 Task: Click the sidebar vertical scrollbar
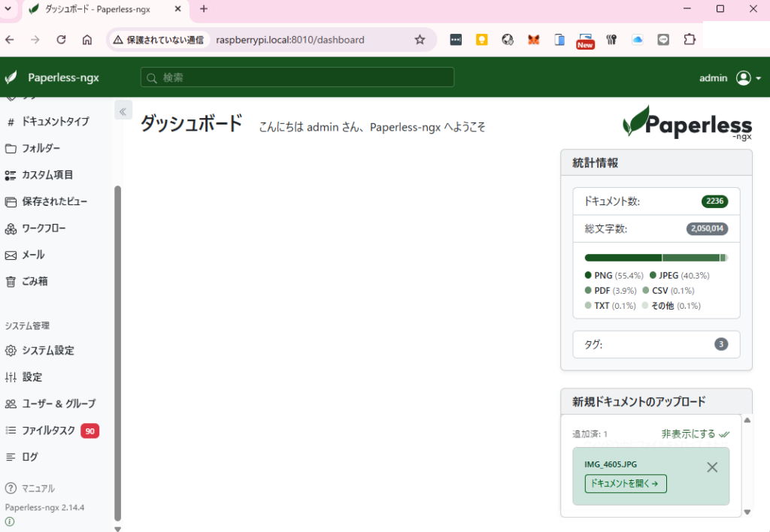(x=117, y=353)
